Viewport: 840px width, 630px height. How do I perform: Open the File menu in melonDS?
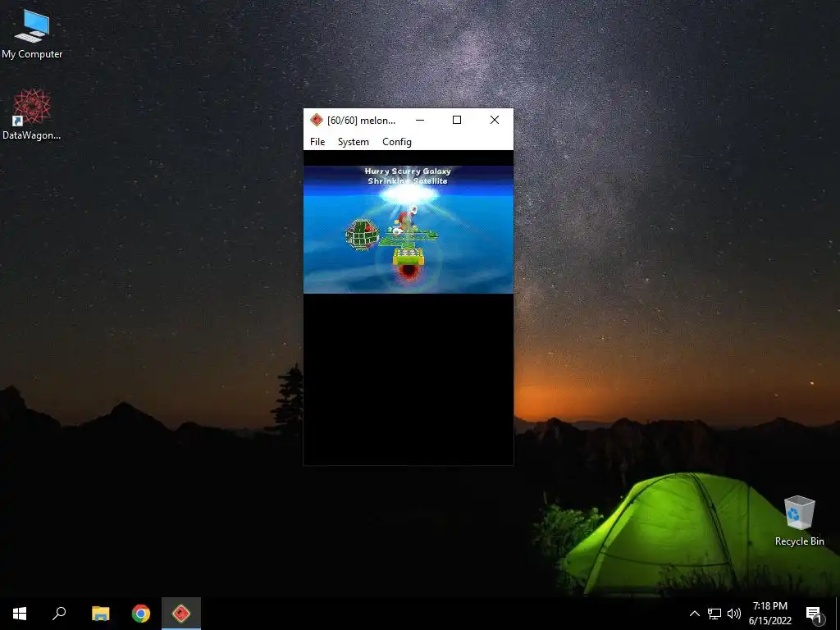(317, 141)
